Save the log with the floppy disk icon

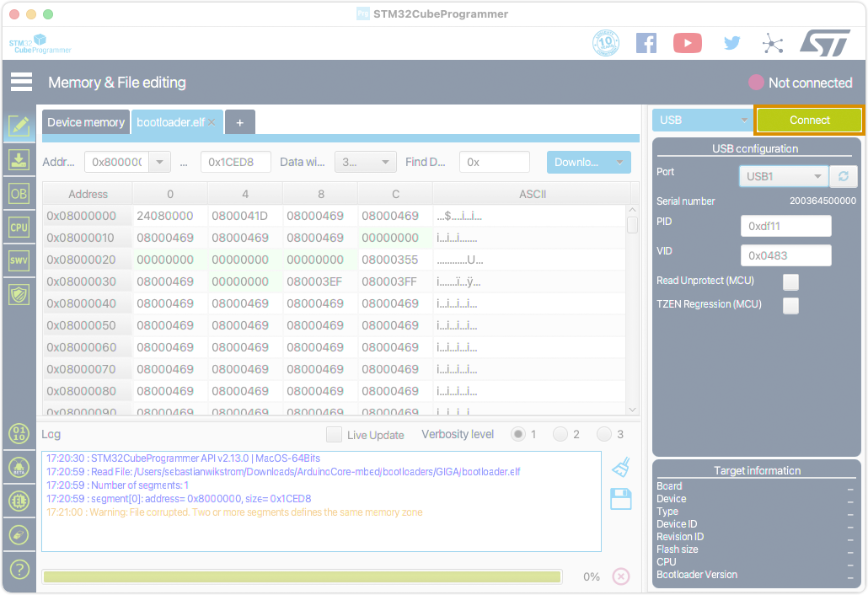pyautogui.click(x=621, y=499)
